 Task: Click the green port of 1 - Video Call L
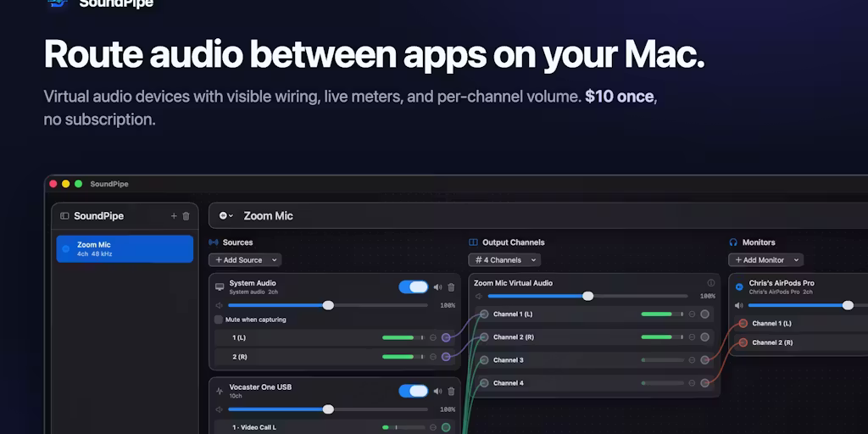[446, 427]
